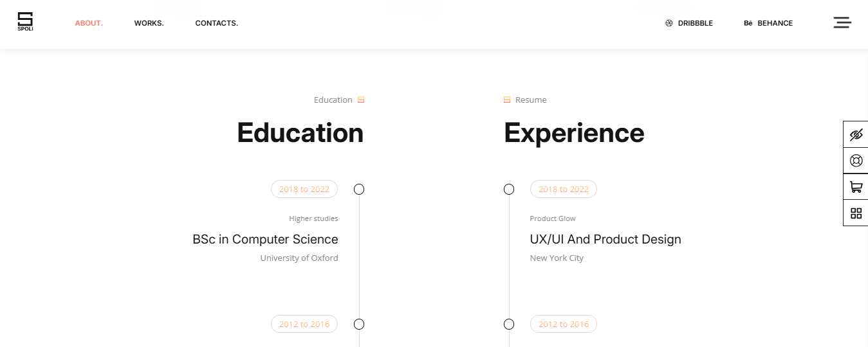Screen dimensions: 868x347
Task: Visit the Behance link
Action: click(x=768, y=23)
